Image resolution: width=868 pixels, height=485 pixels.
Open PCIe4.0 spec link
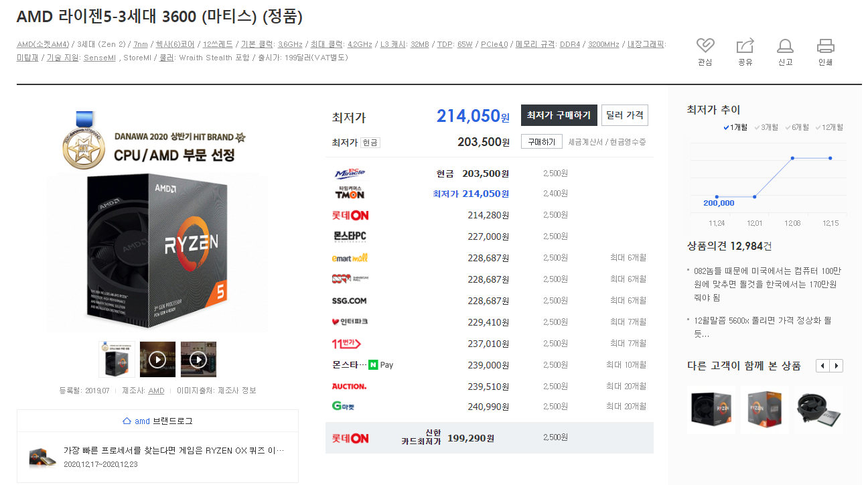[x=494, y=44]
